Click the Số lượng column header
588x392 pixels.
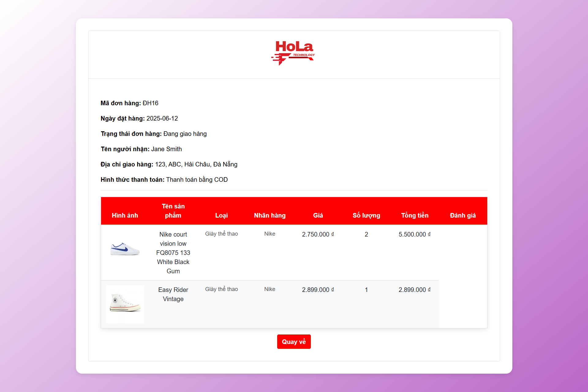pos(366,215)
